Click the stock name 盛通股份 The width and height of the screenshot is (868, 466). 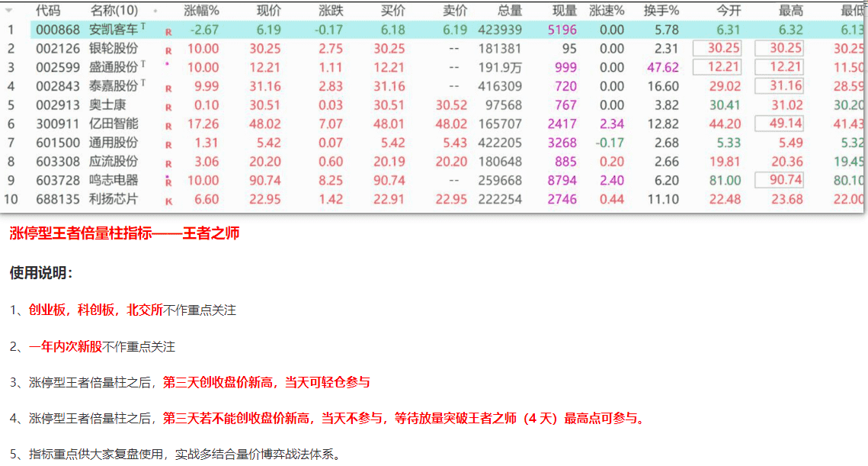[x=114, y=68]
